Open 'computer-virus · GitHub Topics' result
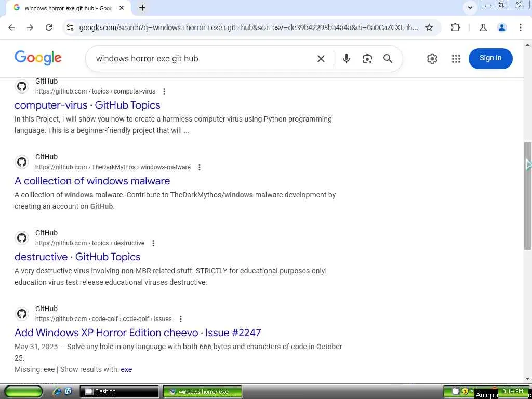 click(87, 105)
